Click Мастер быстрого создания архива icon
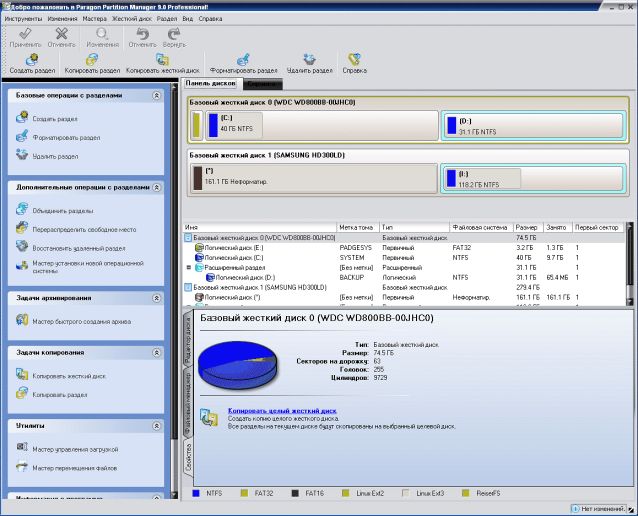Screen dimensions: 638x516 (22, 320)
